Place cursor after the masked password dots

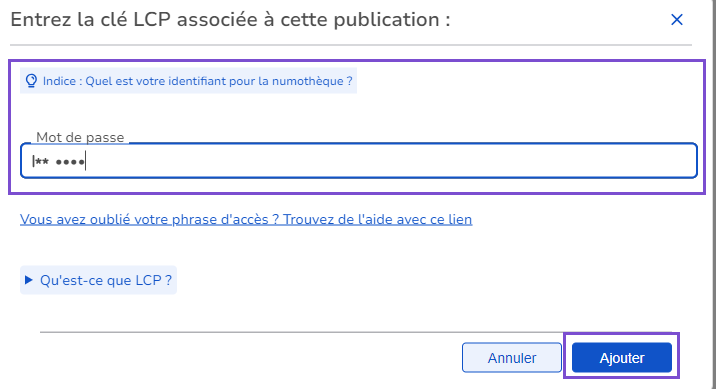pos(86,161)
